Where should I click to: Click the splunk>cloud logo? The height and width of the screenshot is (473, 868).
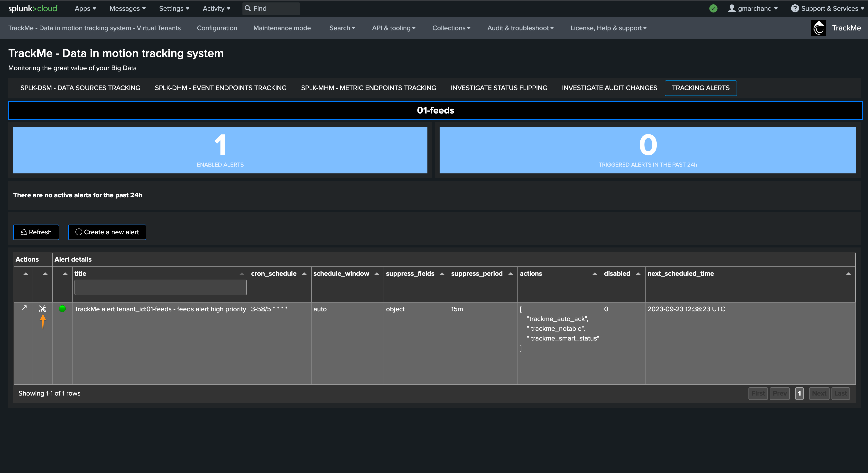click(33, 9)
